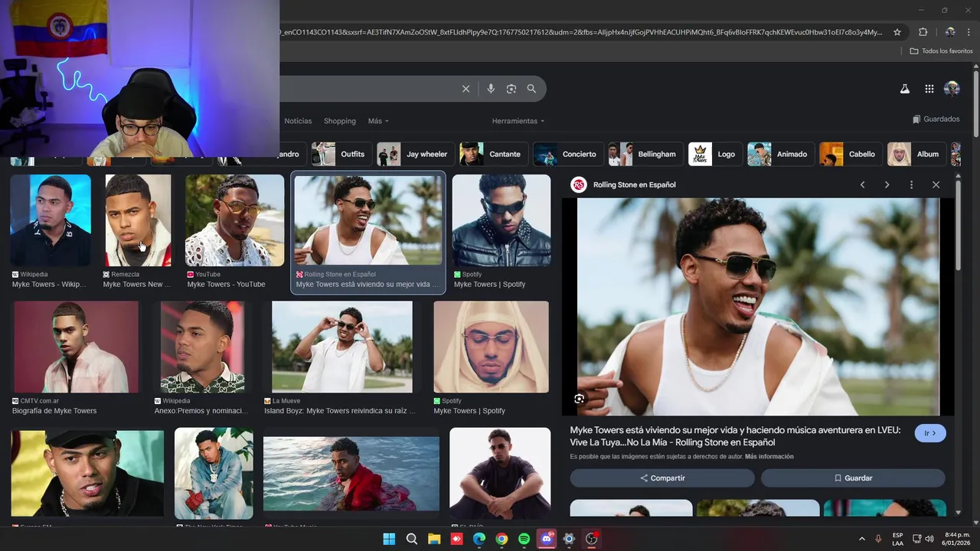This screenshot has height=551, width=980.
Task: Filter images by Outfits chip
Action: coord(341,154)
